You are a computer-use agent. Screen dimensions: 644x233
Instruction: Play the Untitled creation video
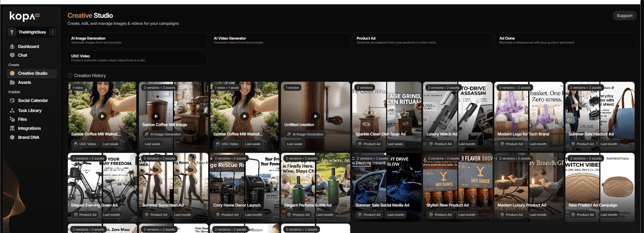tap(315, 116)
